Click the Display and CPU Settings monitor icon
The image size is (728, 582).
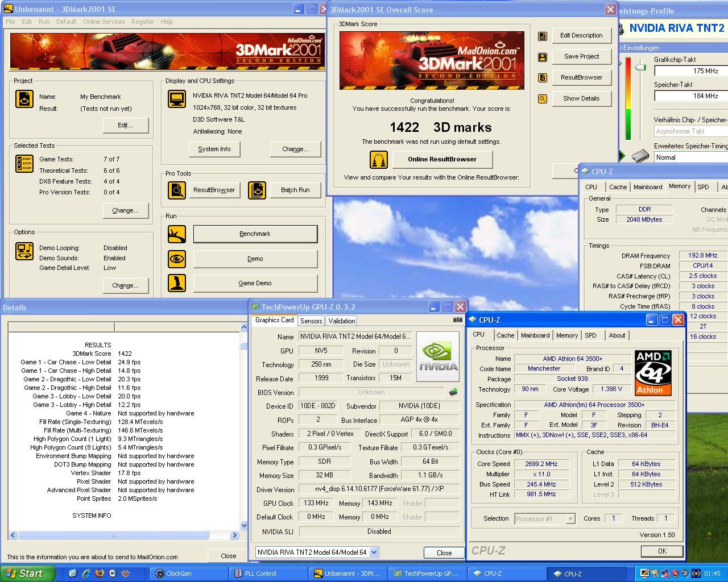[x=177, y=99]
